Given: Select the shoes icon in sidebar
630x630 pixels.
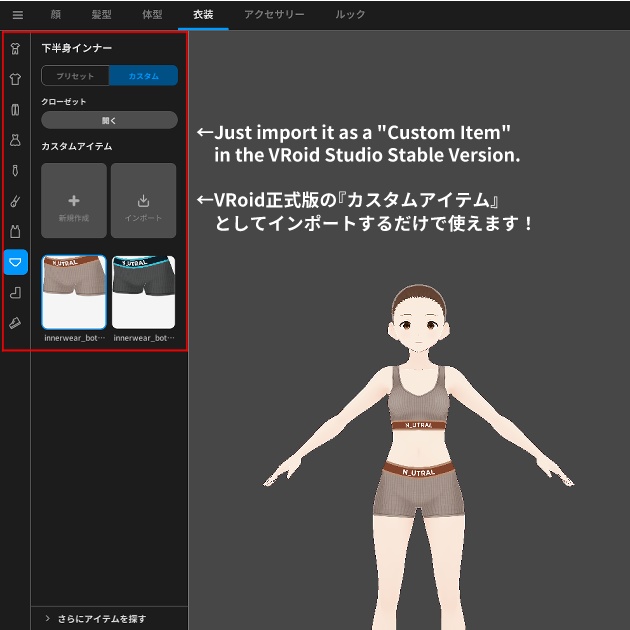Looking at the screenshot, I should [16, 323].
